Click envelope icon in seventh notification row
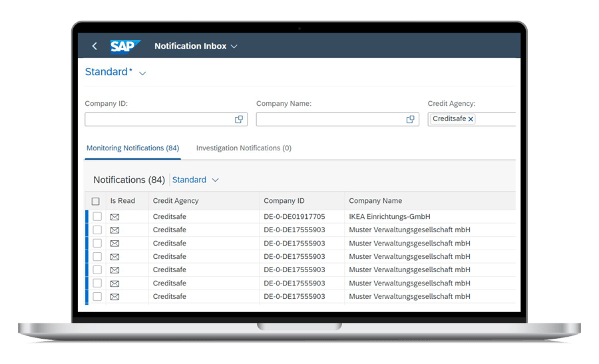The image size is (599, 364). pyautogui.click(x=114, y=297)
